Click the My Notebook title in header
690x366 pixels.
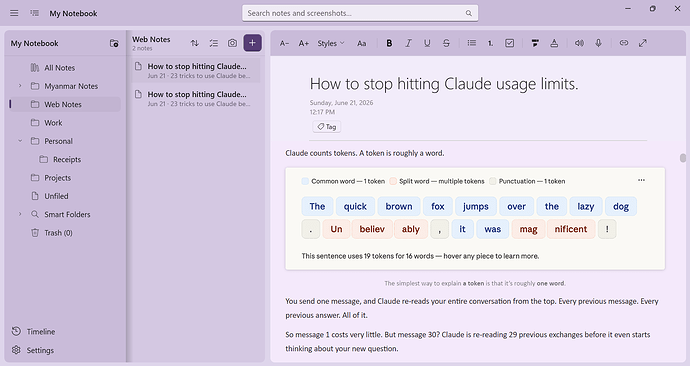[73, 13]
